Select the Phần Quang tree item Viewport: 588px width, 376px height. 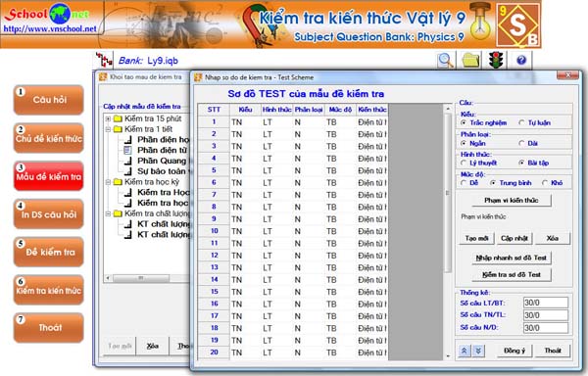tap(162, 161)
